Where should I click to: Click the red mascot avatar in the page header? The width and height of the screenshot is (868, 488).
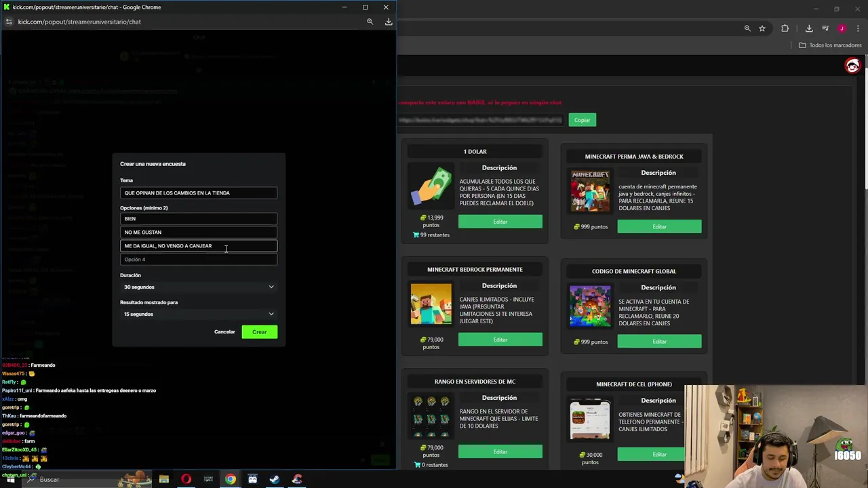852,65
